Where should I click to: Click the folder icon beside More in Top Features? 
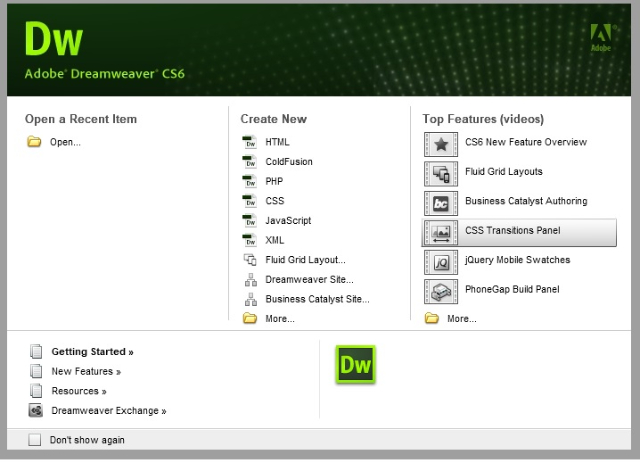click(x=431, y=318)
